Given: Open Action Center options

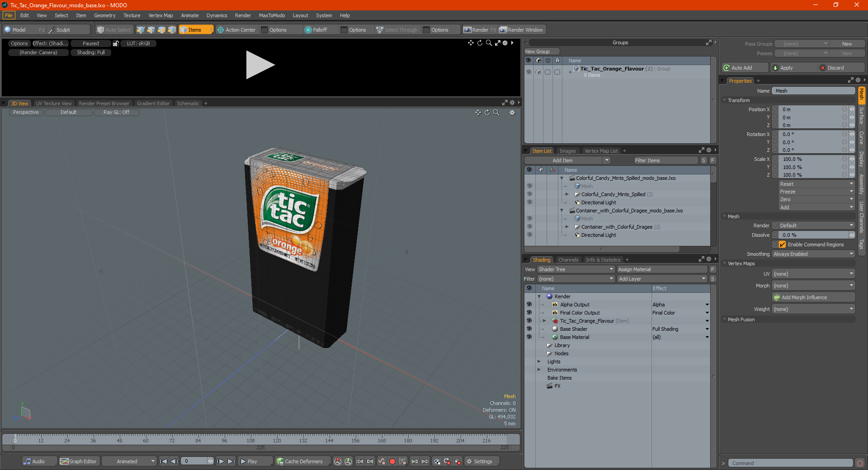Looking at the screenshot, I should click(236, 30).
